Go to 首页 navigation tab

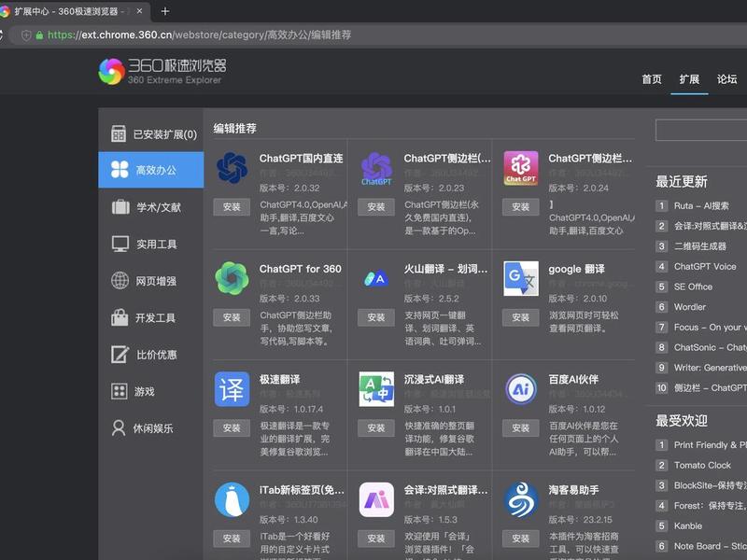click(652, 79)
